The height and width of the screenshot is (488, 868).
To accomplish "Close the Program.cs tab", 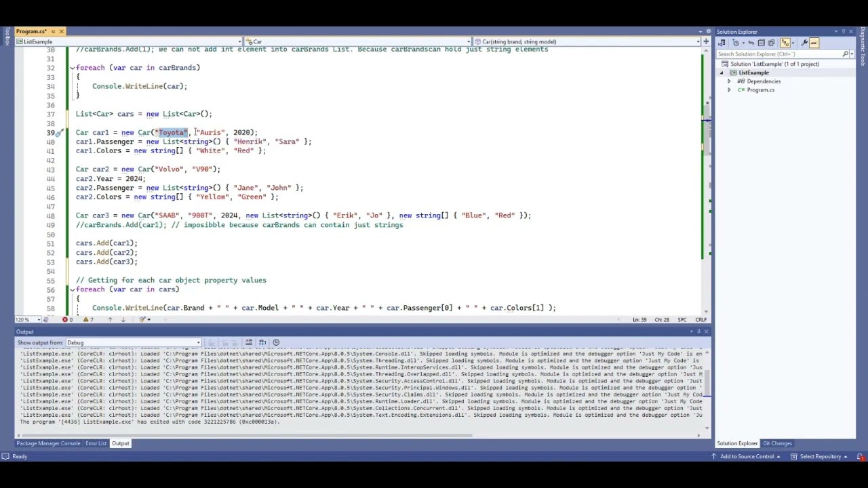I will [x=61, y=31].
